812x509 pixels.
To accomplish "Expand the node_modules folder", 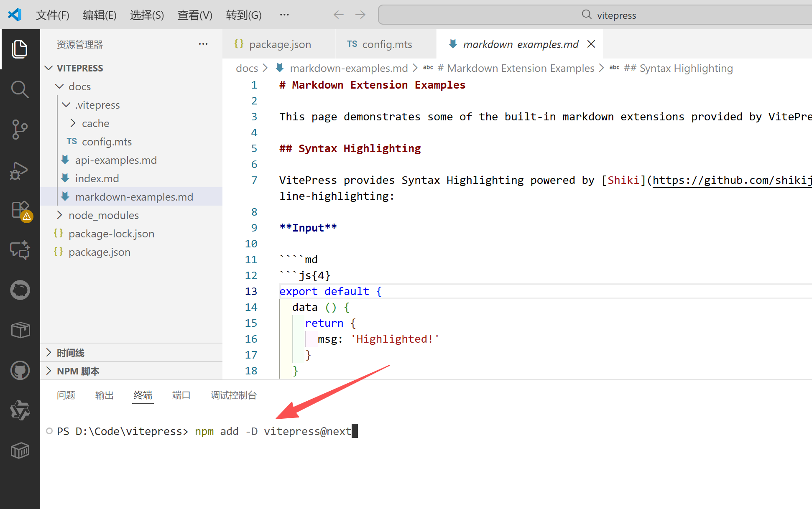I will 103,215.
